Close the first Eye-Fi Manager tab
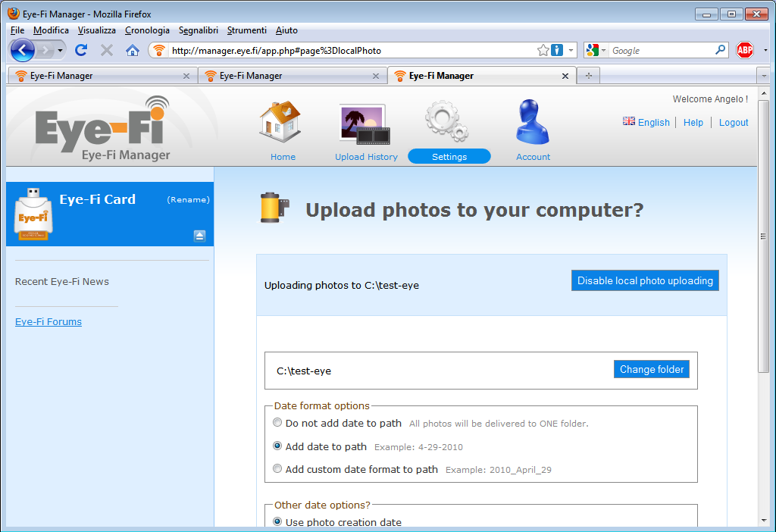Viewport: 776px width, 532px height. point(186,77)
